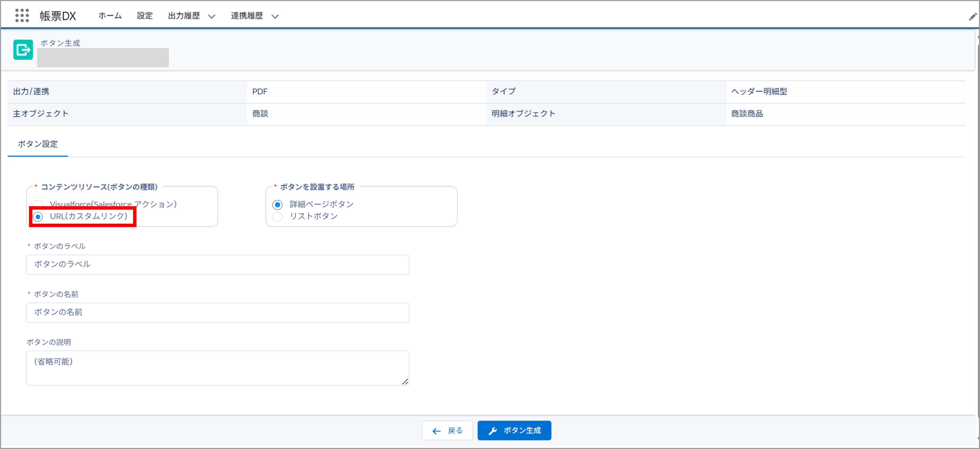Open the ホーム menu item
Viewport: 980px width, 449px height.
point(109,15)
